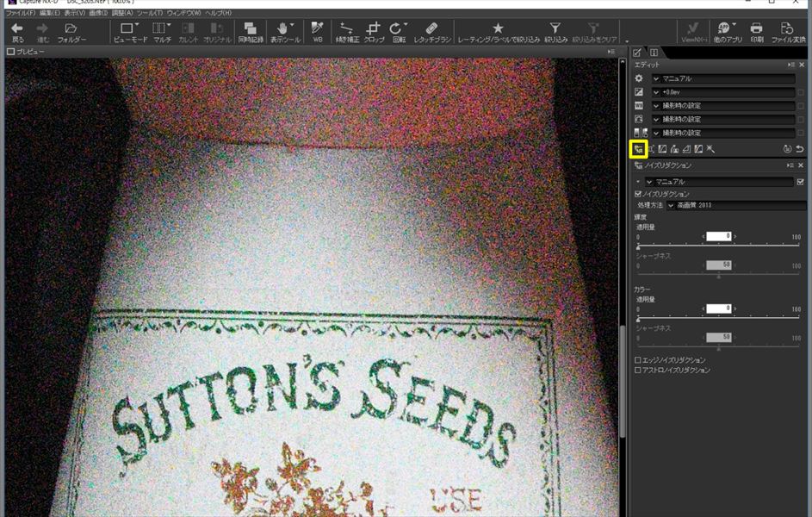This screenshot has width=812, height=517.
Task: Open ファイル変換 file conversion
Action: [x=788, y=32]
